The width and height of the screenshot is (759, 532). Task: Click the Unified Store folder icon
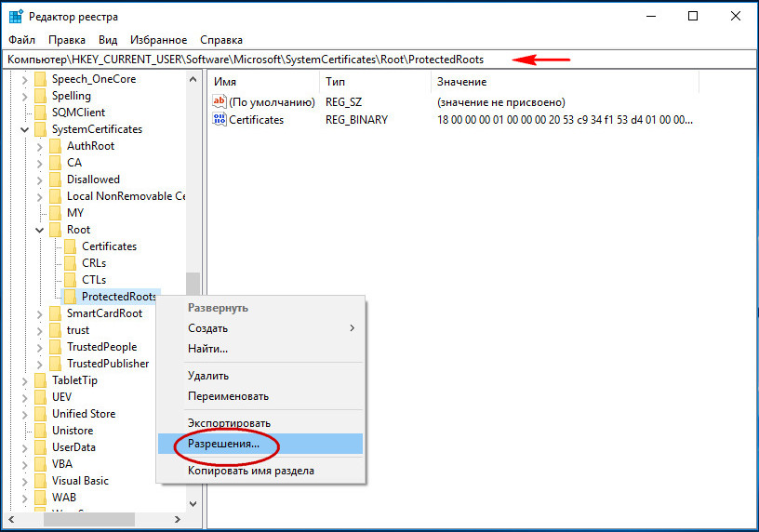pos(41,413)
